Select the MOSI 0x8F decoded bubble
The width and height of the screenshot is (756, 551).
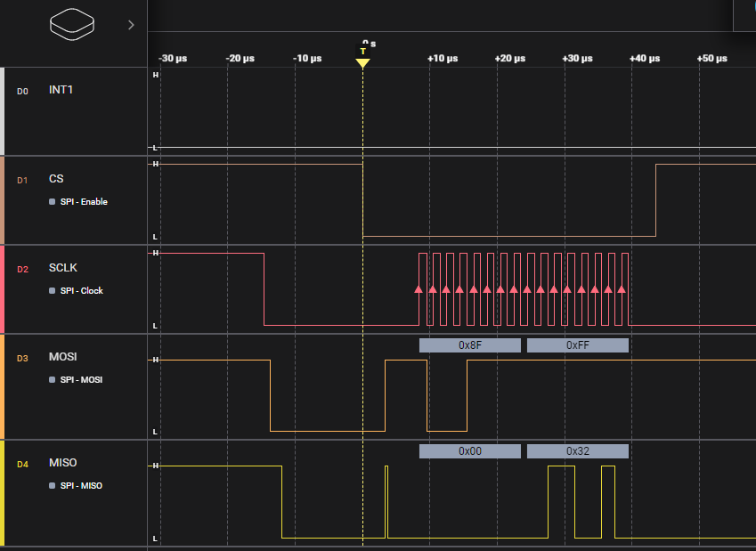tap(470, 345)
